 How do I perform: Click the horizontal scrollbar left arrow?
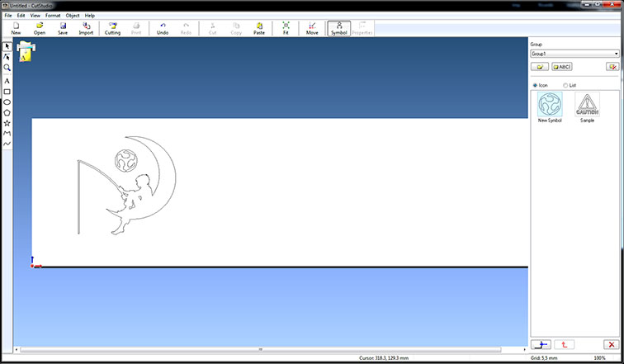tap(17, 350)
